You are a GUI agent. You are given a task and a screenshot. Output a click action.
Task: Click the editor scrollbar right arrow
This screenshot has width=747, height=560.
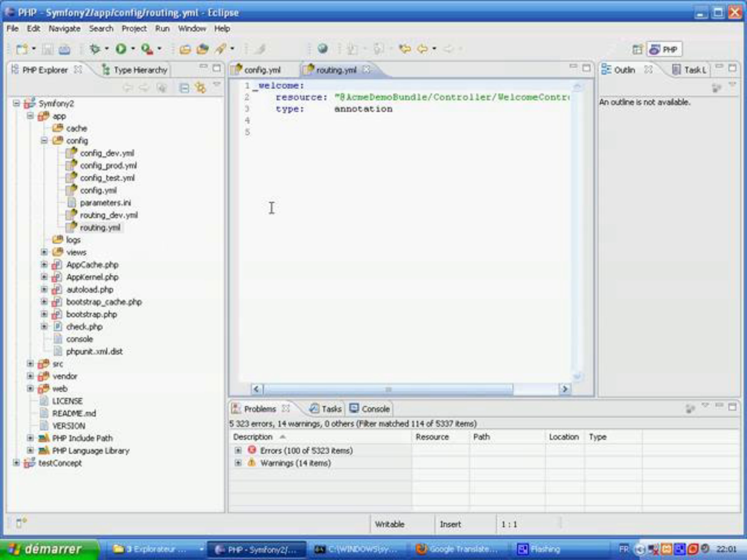(565, 389)
